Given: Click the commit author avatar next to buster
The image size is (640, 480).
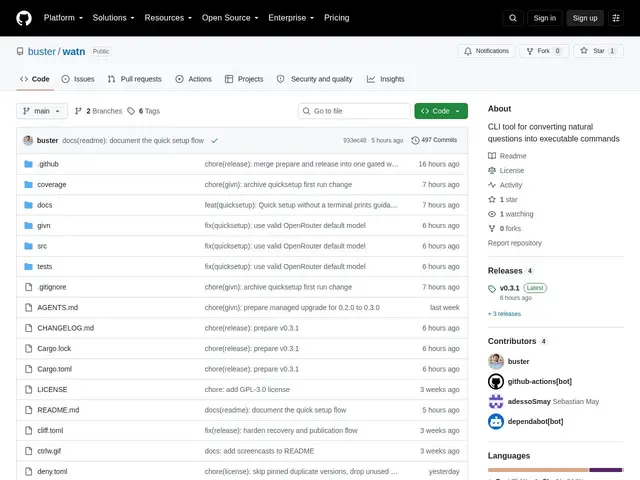Looking at the screenshot, I should (x=28, y=140).
